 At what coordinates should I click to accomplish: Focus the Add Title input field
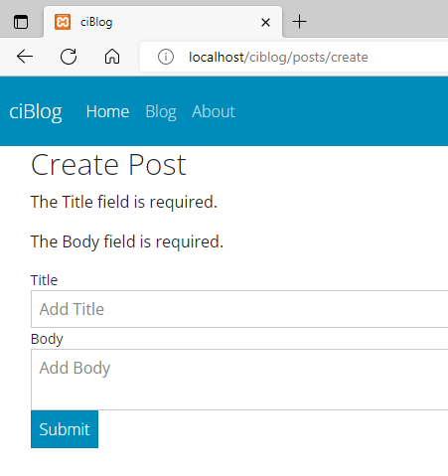pyautogui.click(x=239, y=309)
